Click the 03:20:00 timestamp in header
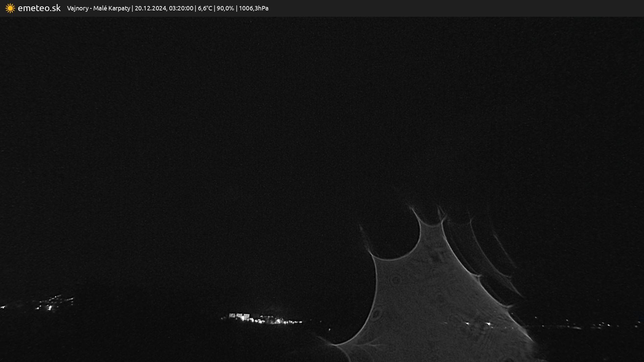The image size is (644, 362). click(x=181, y=8)
